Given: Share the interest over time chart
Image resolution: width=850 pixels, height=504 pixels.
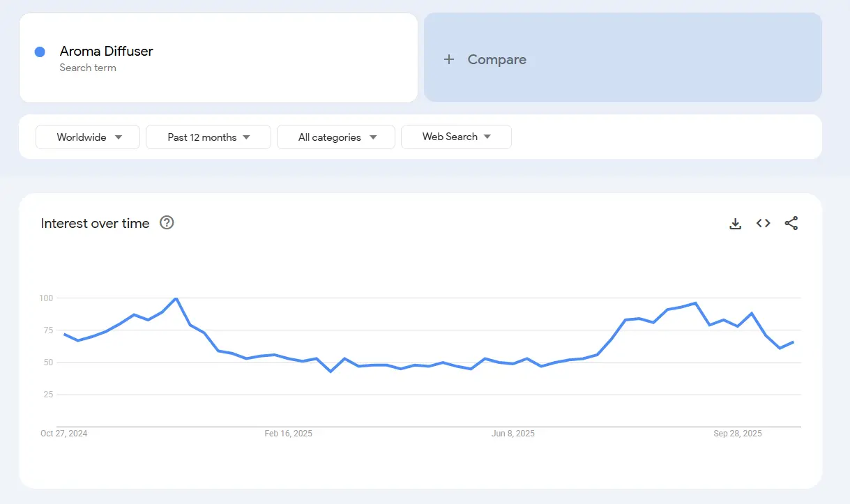Looking at the screenshot, I should click(x=791, y=223).
